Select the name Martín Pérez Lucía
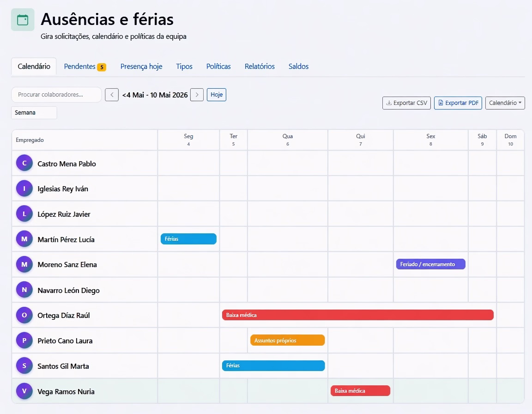 66,240
